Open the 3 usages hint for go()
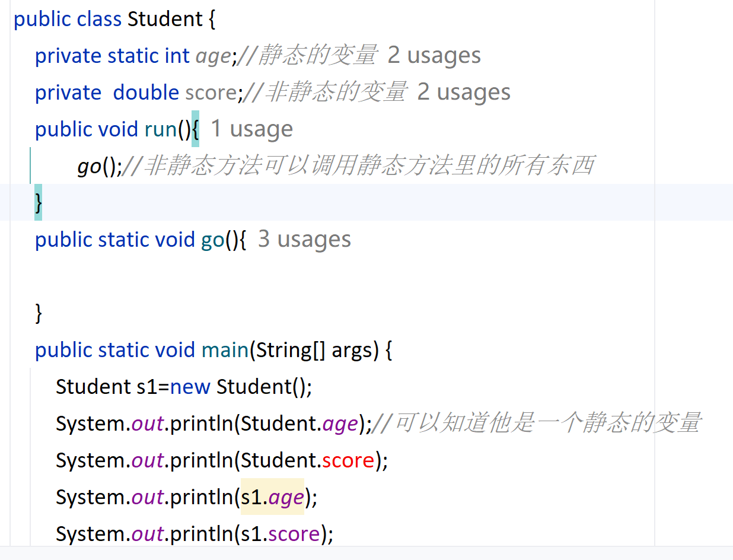The image size is (733, 560). (304, 240)
